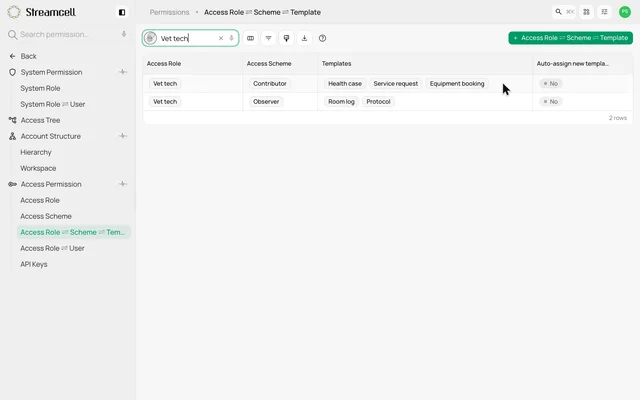Select Access Role ⇄ Scheme ⇄ Tem... sidebar item
The height and width of the screenshot is (400, 640).
pyautogui.click(x=73, y=232)
